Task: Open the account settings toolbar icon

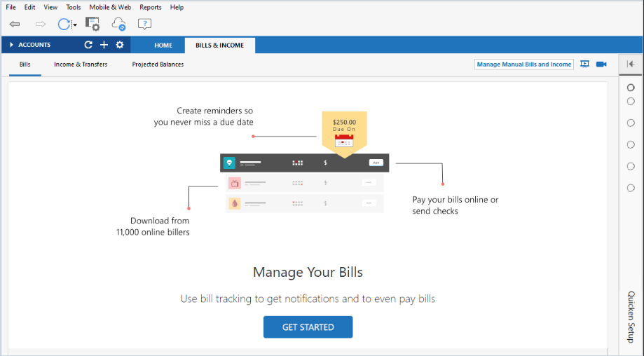Action: click(x=93, y=24)
